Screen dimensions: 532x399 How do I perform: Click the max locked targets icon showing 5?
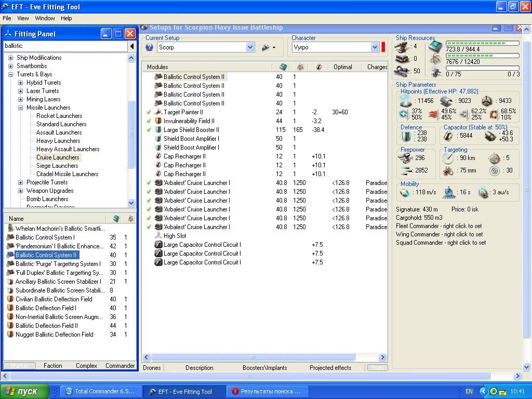coord(495,158)
